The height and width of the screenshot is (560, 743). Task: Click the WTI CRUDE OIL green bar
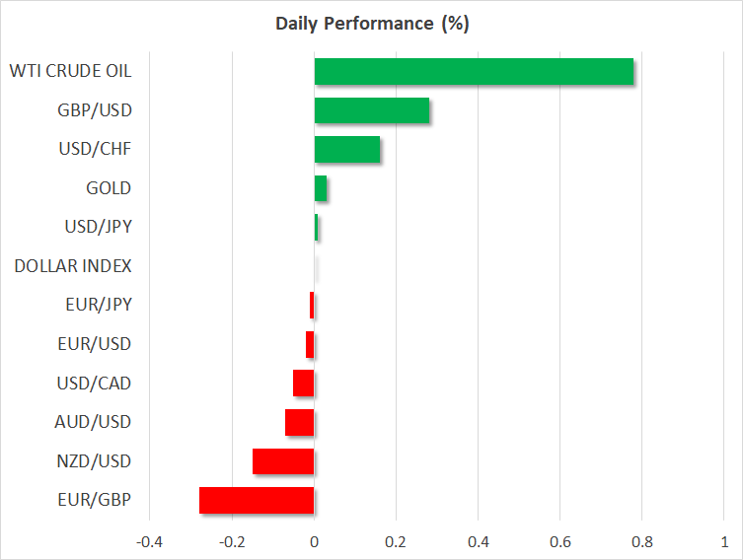coord(474,72)
